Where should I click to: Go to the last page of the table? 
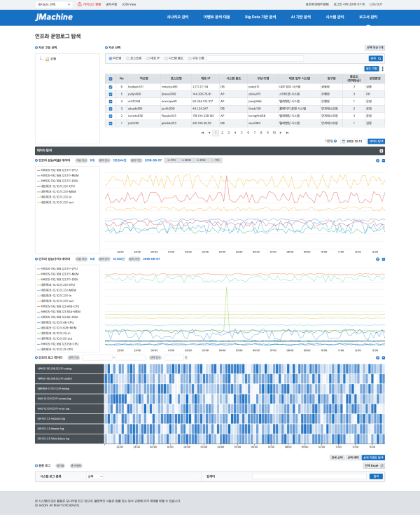click(x=287, y=132)
